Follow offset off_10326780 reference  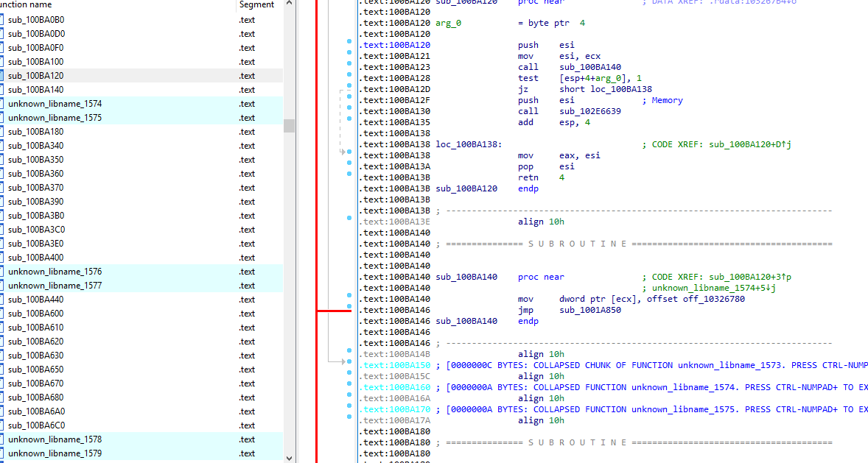click(x=713, y=300)
